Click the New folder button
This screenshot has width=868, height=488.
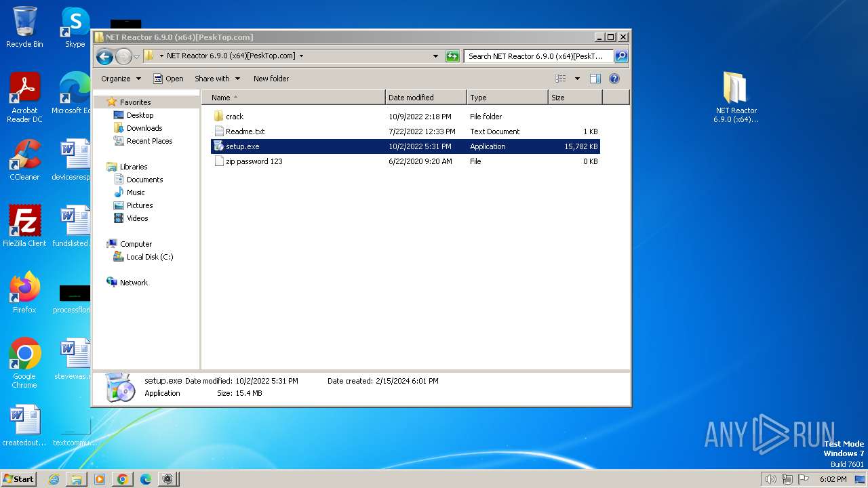271,79
